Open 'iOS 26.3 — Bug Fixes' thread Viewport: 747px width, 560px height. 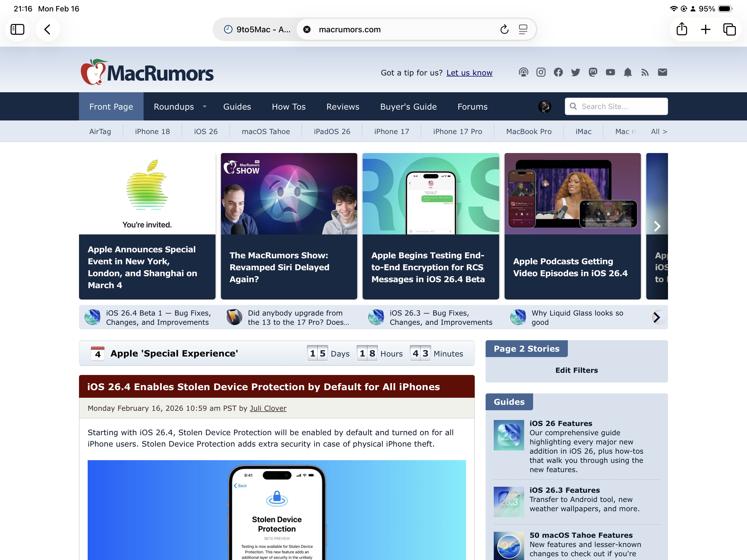coord(431,318)
